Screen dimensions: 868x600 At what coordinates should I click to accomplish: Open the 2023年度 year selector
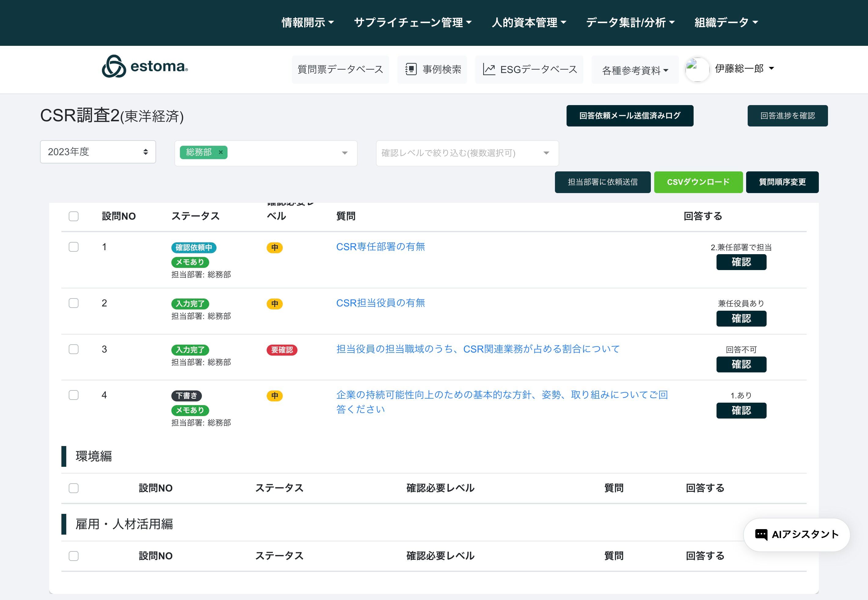[x=98, y=152]
